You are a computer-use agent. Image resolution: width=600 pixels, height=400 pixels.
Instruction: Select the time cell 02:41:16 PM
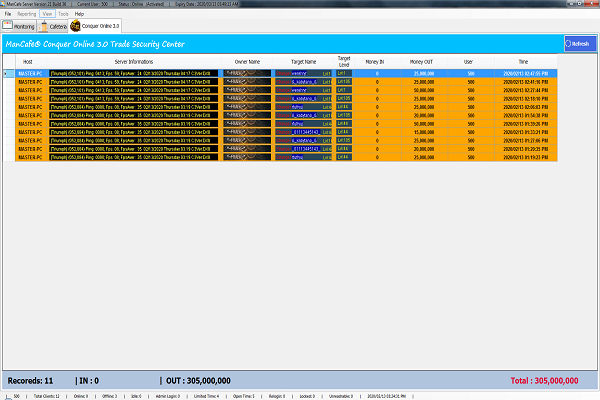pyautogui.click(x=526, y=82)
